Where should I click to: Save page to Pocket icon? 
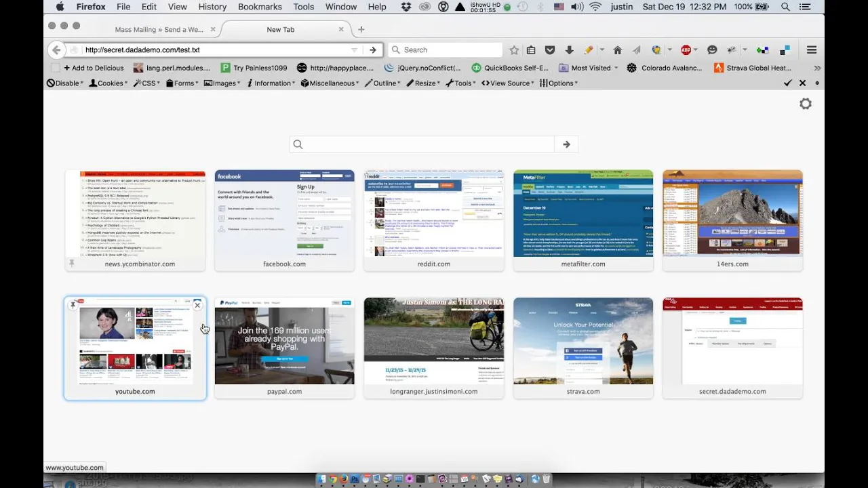[550, 49]
